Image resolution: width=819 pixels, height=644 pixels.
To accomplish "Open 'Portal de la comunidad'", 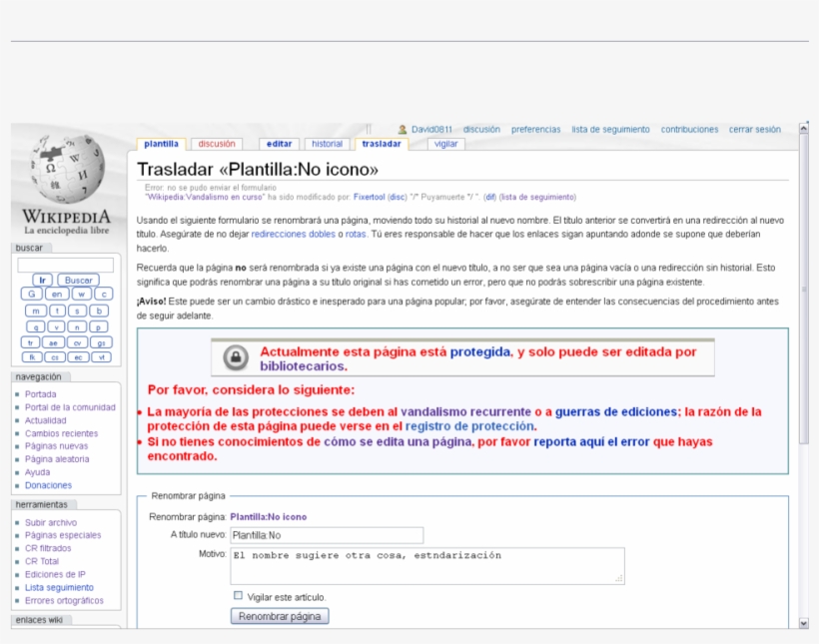I will (x=70, y=407).
